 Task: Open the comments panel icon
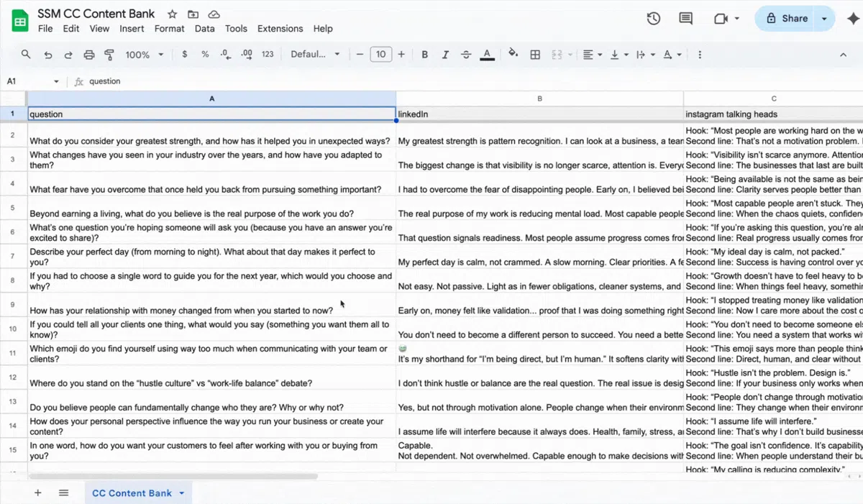pyautogui.click(x=685, y=19)
